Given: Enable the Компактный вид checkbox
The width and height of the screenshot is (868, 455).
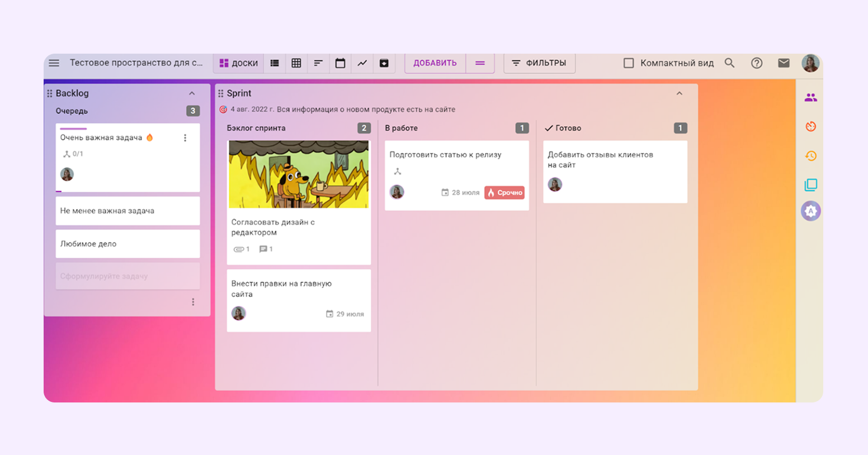Looking at the screenshot, I should (x=629, y=63).
